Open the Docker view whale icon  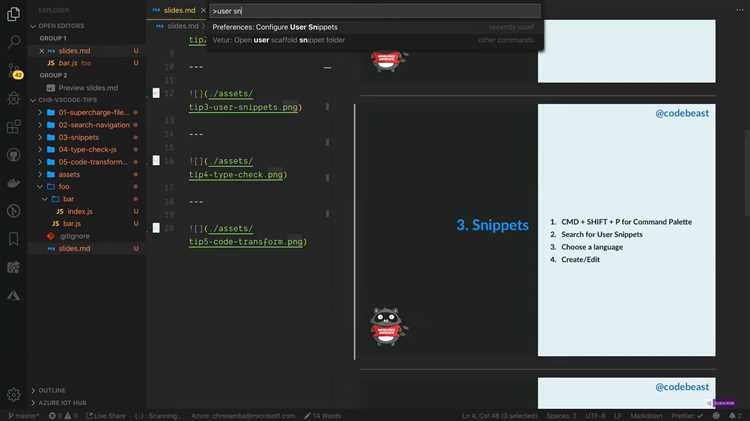(14, 183)
